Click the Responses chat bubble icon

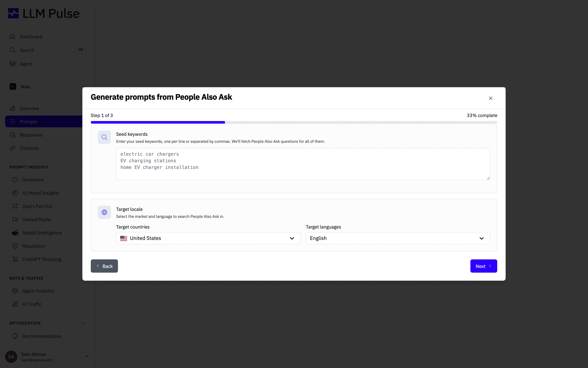pos(13,135)
